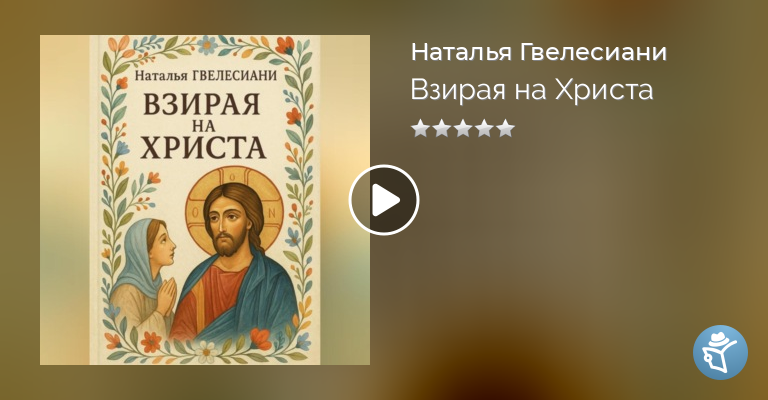The height and width of the screenshot is (400, 768).
Task: Rate the book five stars
Action: point(505,129)
